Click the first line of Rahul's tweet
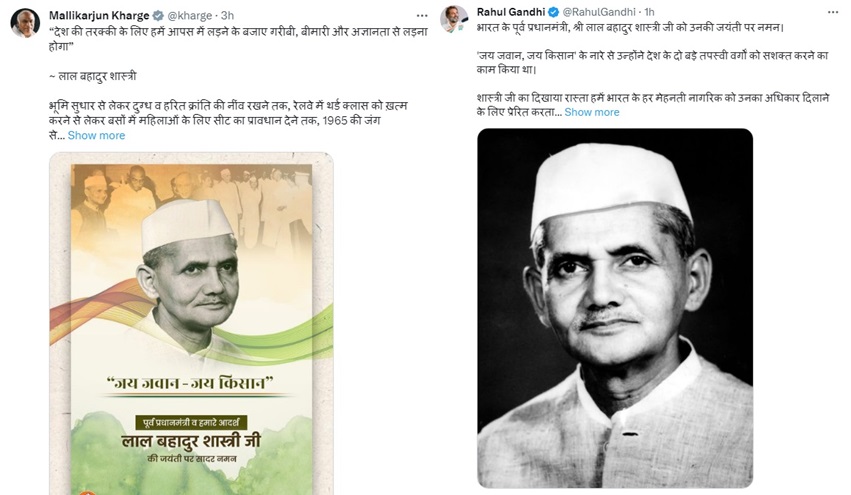This screenshot has width=851, height=495. [x=630, y=27]
